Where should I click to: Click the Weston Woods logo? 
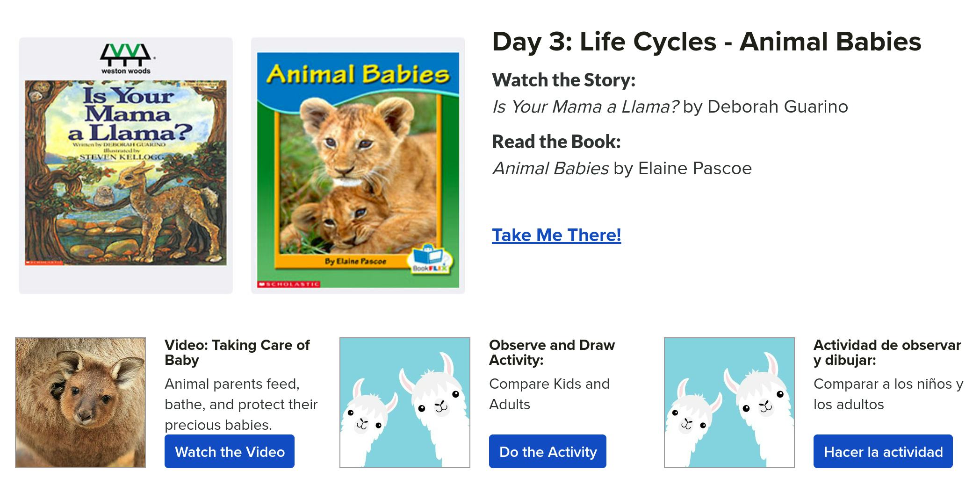[x=125, y=57]
